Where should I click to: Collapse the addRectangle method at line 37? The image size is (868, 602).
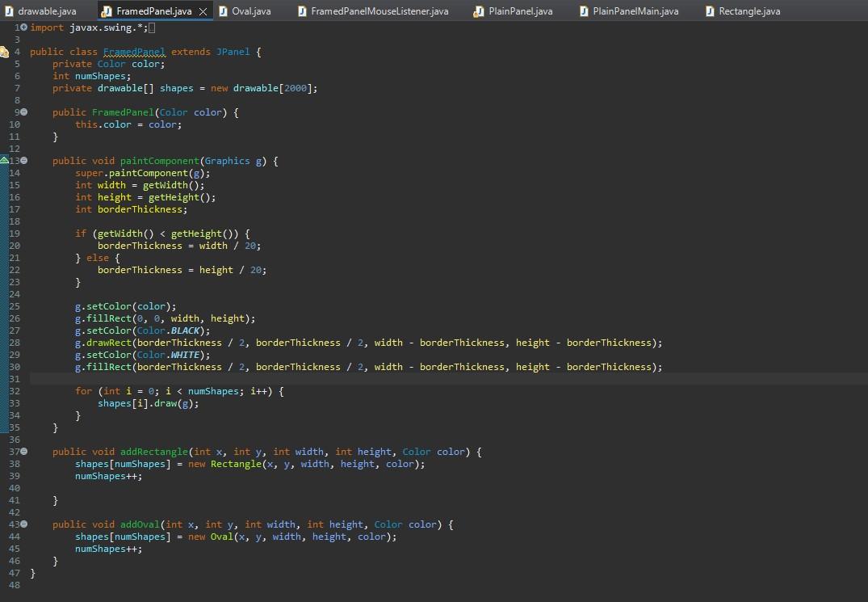click(x=23, y=452)
